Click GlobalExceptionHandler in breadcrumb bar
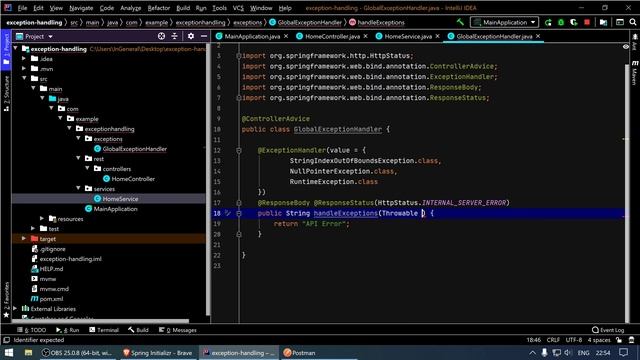The image size is (640, 360). click(309, 22)
